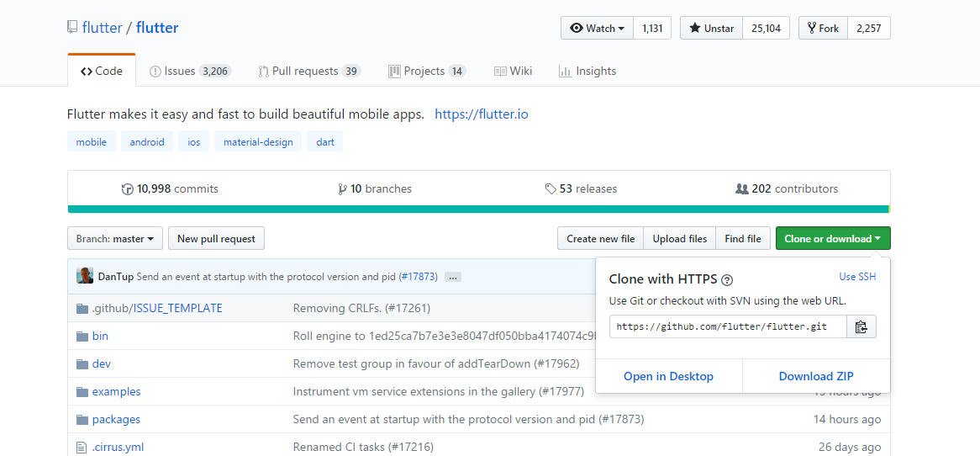Viewport: 980px width, 456px height.
Task: Click the teal language breakdown bar
Action: pyautogui.click(x=478, y=209)
